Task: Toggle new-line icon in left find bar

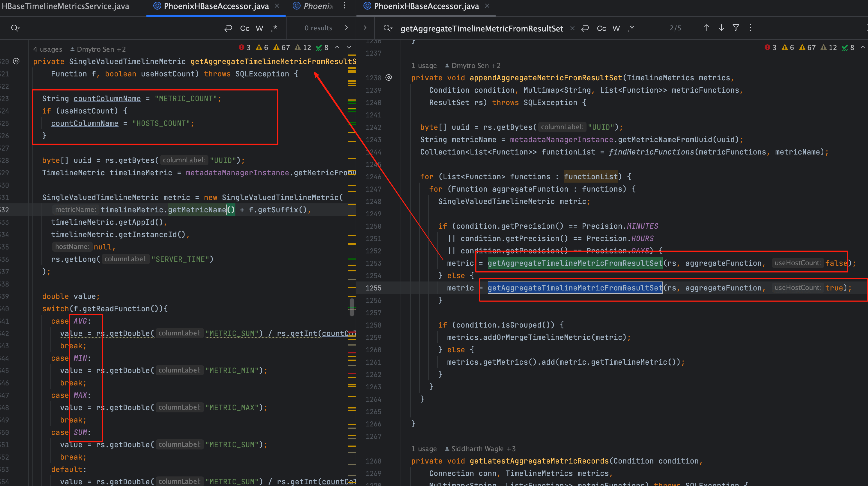Action: [x=228, y=28]
